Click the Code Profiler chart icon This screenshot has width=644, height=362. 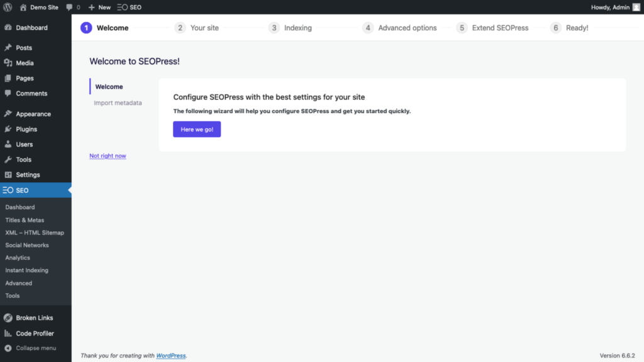(8, 333)
